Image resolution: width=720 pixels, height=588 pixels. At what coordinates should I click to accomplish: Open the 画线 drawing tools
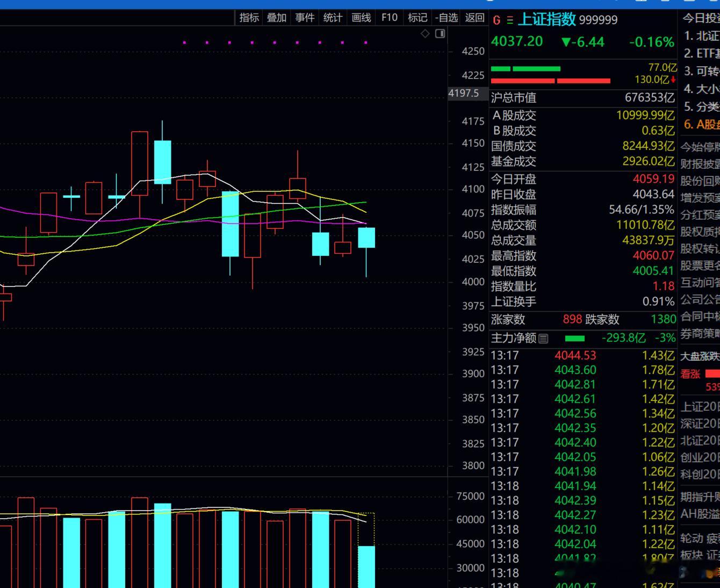click(361, 18)
